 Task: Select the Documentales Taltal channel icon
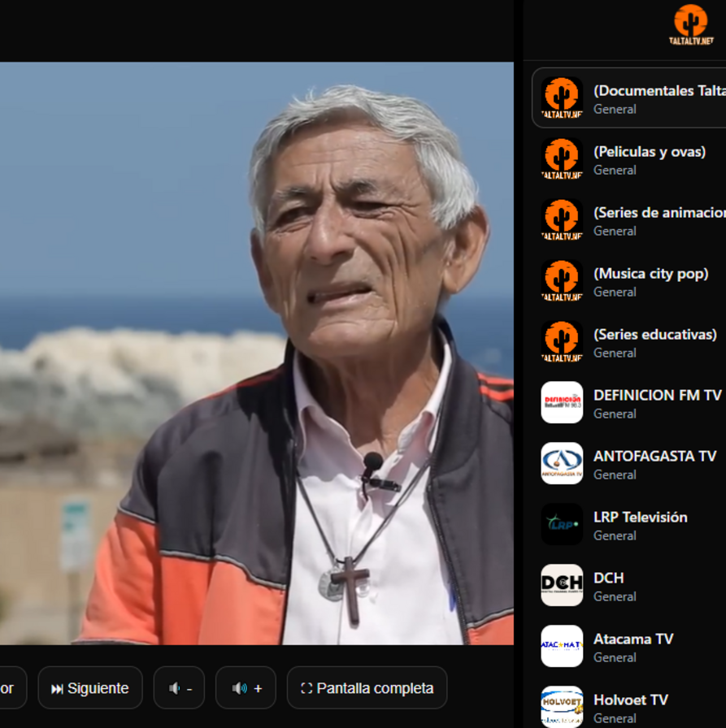(x=562, y=98)
